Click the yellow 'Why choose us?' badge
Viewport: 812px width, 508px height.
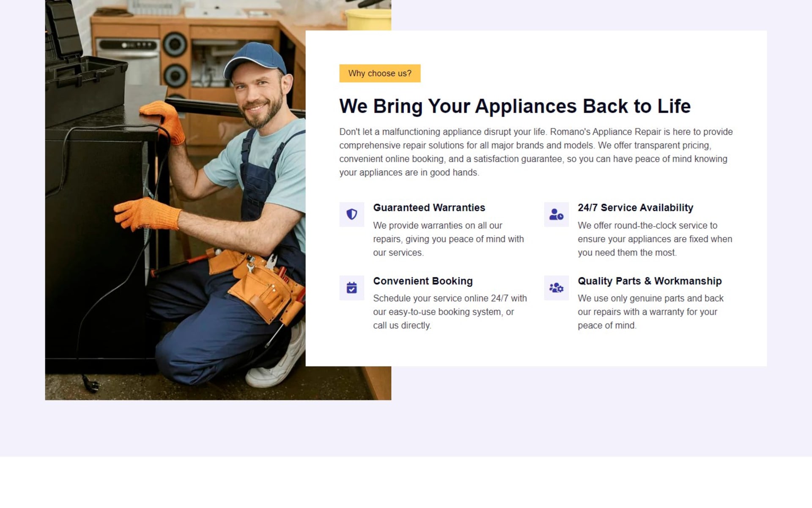[x=380, y=73]
